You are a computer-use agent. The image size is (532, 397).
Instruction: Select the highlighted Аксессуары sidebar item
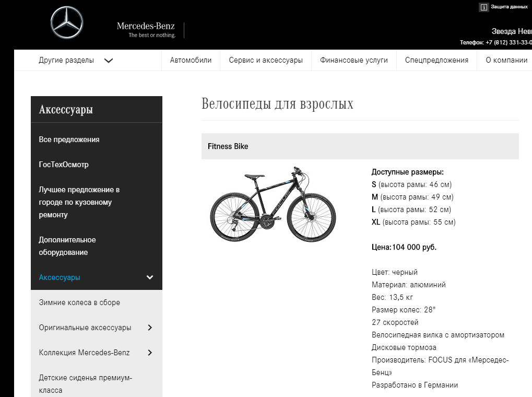pyautogui.click(x=60, y=277)
